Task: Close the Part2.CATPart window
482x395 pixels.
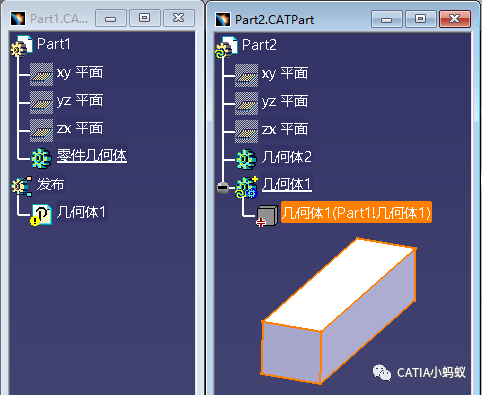Action: pyautogui.click(x=455, y=19)
